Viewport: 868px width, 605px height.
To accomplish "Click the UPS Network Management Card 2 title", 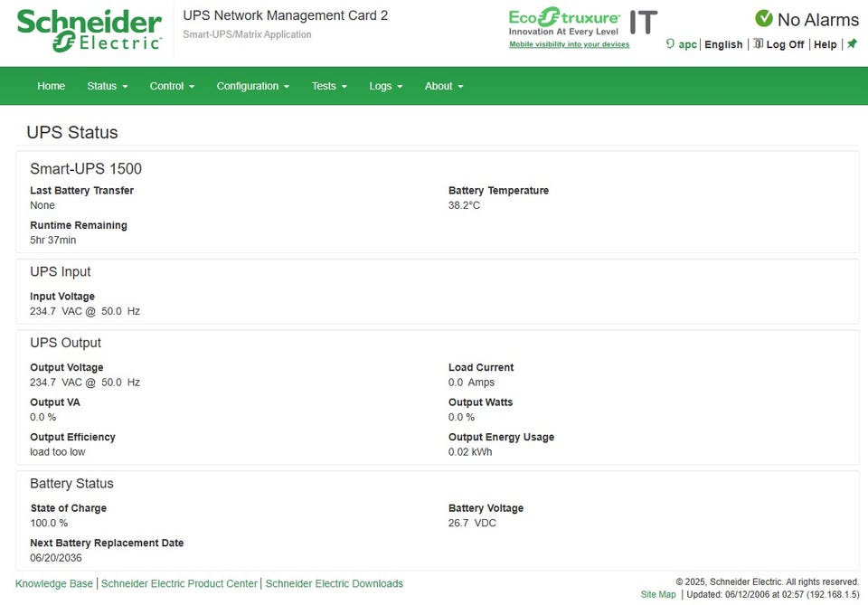I will 286,15.
